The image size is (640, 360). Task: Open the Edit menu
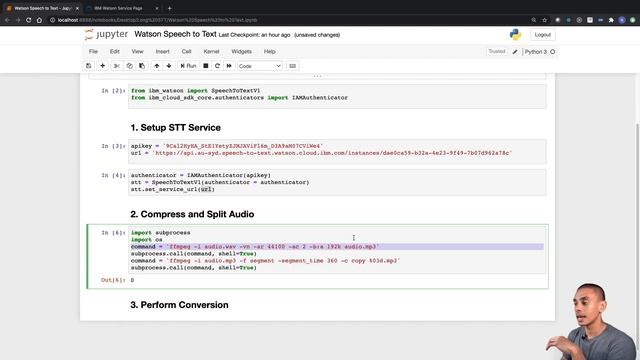point(115,51)
